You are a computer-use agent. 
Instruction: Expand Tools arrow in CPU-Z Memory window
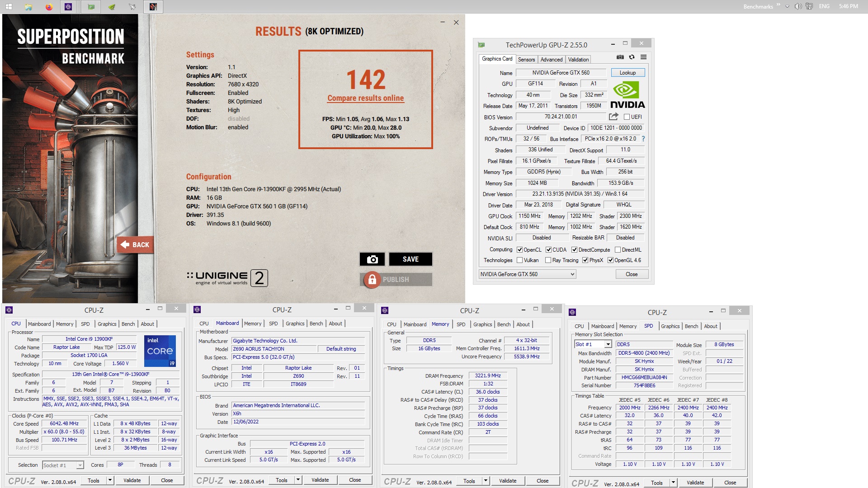[486, 481]
